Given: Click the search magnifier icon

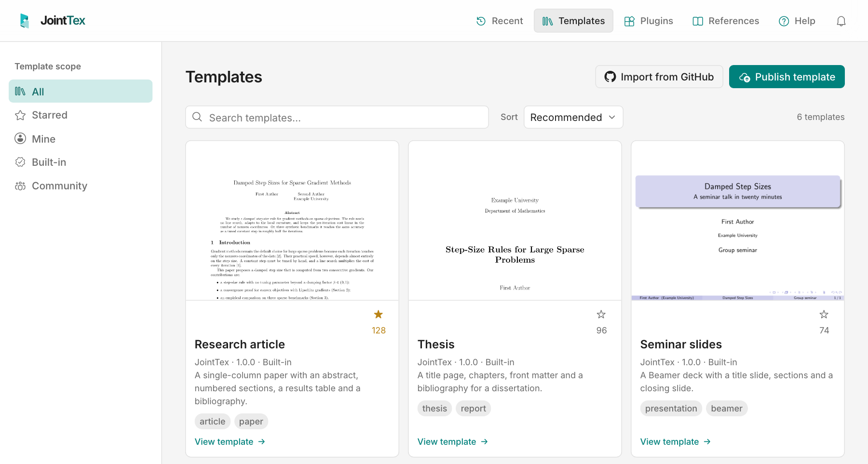Looking at the screenshot, I should 197,117.
